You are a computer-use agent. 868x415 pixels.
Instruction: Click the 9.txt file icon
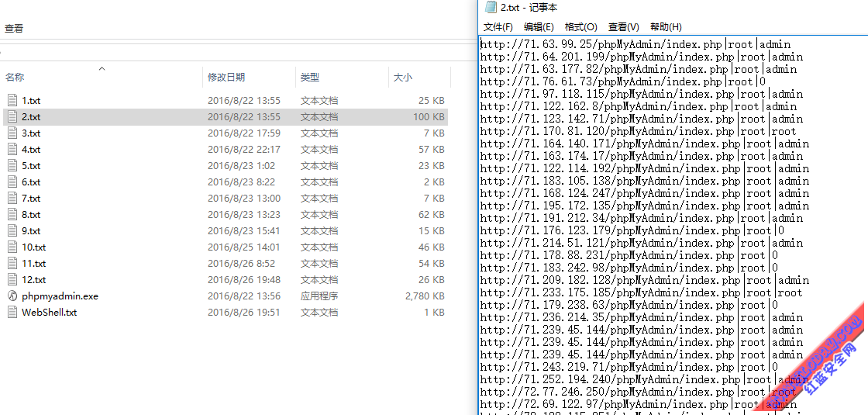click(12, 231)
